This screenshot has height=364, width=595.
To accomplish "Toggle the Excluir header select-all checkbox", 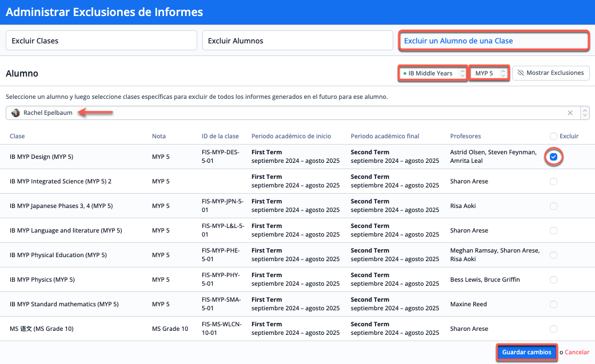I will click(553, 137).
